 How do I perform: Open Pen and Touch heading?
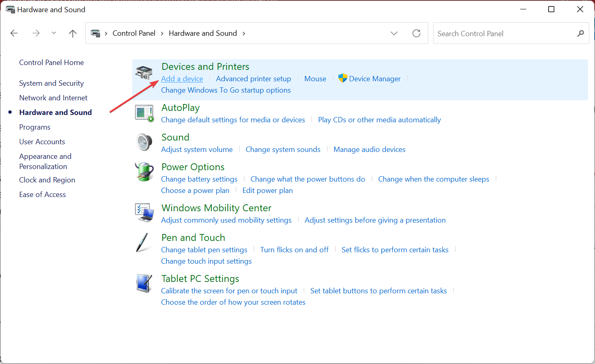pos(193,238)
